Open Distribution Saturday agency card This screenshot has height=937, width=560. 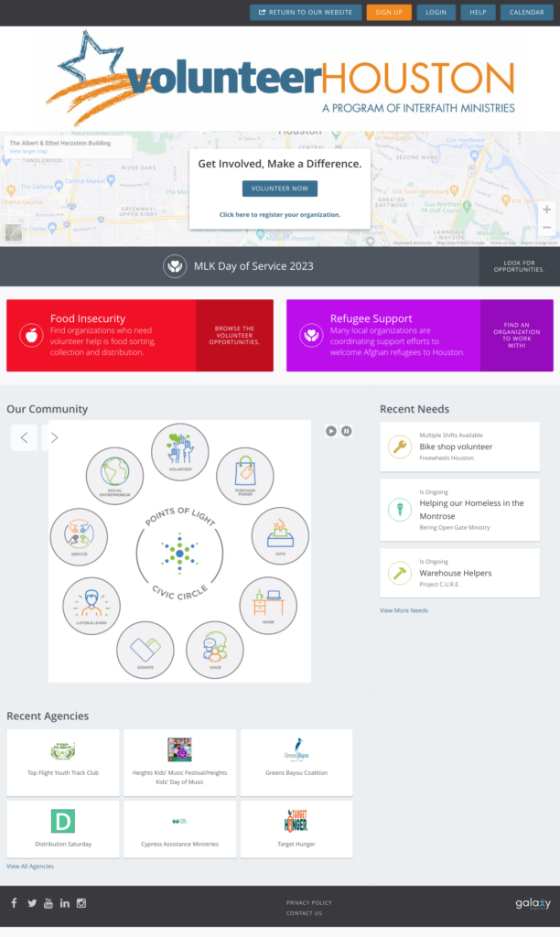pos(63,829)
